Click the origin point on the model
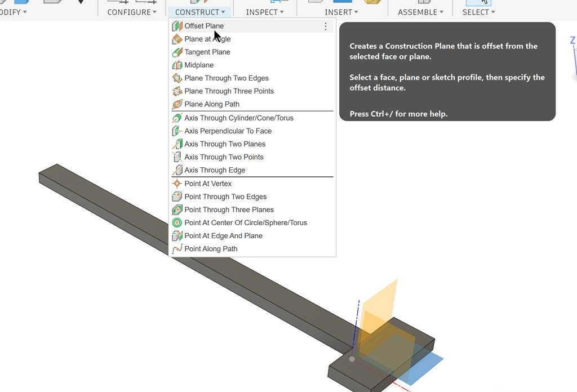Screen dimensions: 577x392 [352, 359]
